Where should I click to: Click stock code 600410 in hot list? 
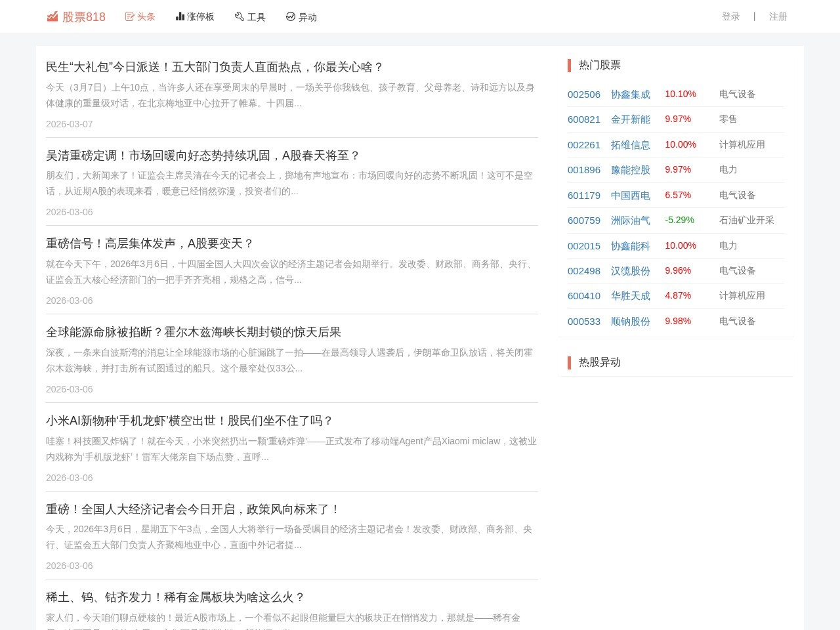coord(584,296)
